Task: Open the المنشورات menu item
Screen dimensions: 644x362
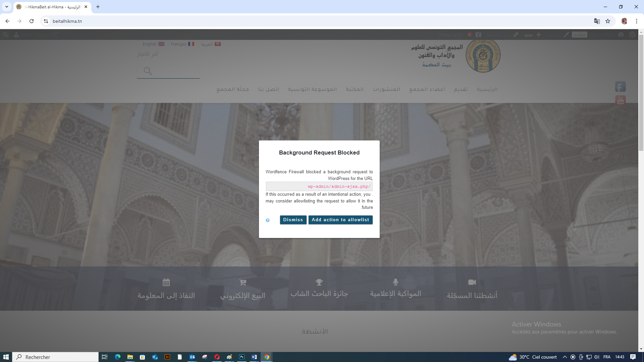Action: click(x=386, y=89)
